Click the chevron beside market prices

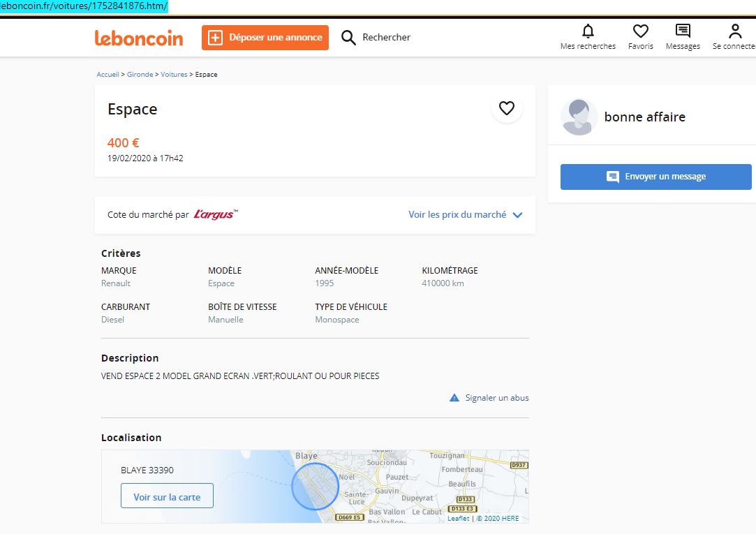click(x=517, y=215)
